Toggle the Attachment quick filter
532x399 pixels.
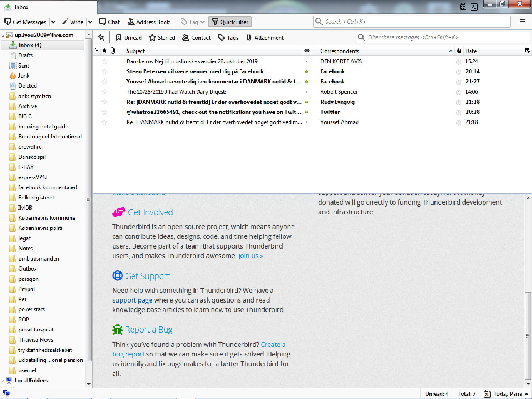[x=265, y=38]
